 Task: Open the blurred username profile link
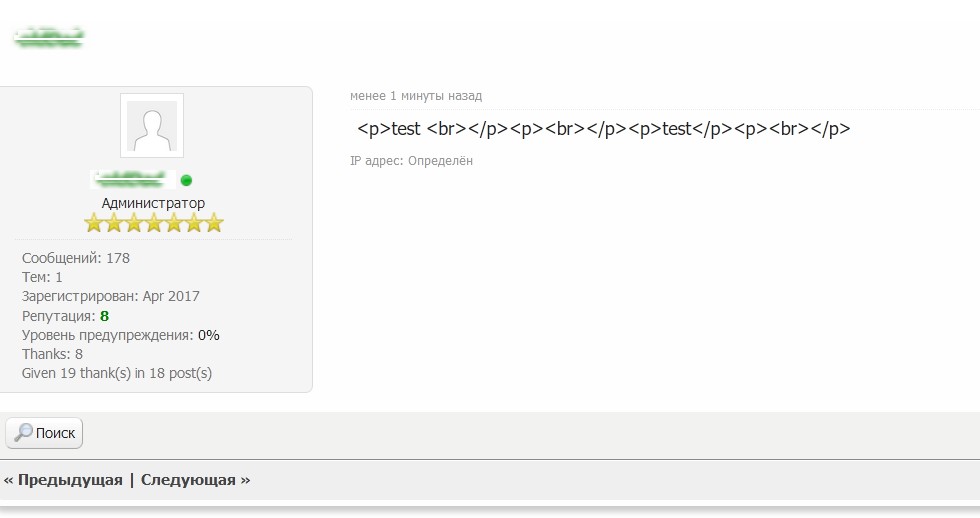[x=133, y=180]
